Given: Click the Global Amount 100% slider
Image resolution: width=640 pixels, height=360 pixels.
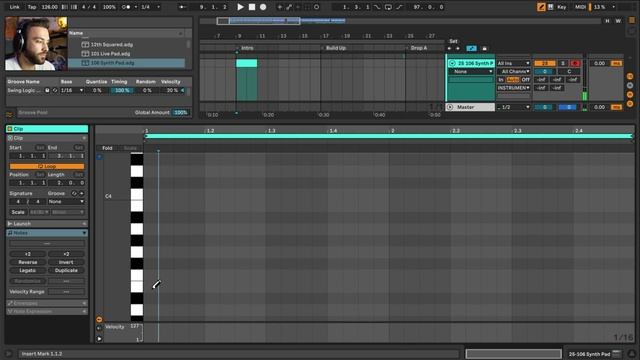Looking at the screenshot, I should (180, 112).
